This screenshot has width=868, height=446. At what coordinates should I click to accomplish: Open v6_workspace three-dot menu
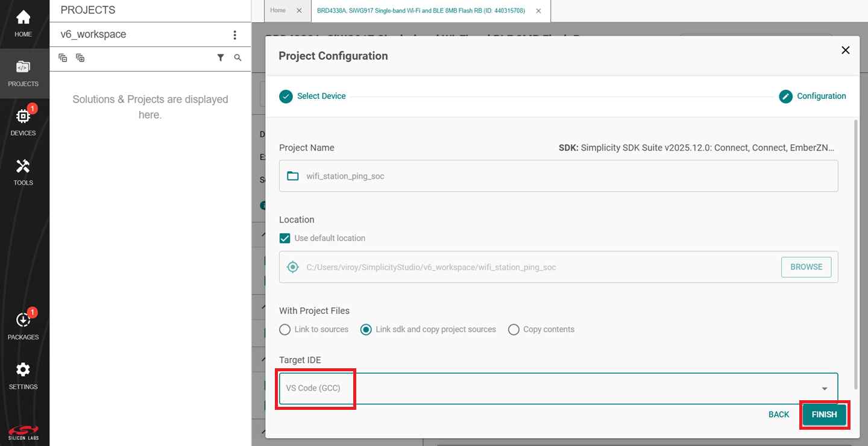235,35
